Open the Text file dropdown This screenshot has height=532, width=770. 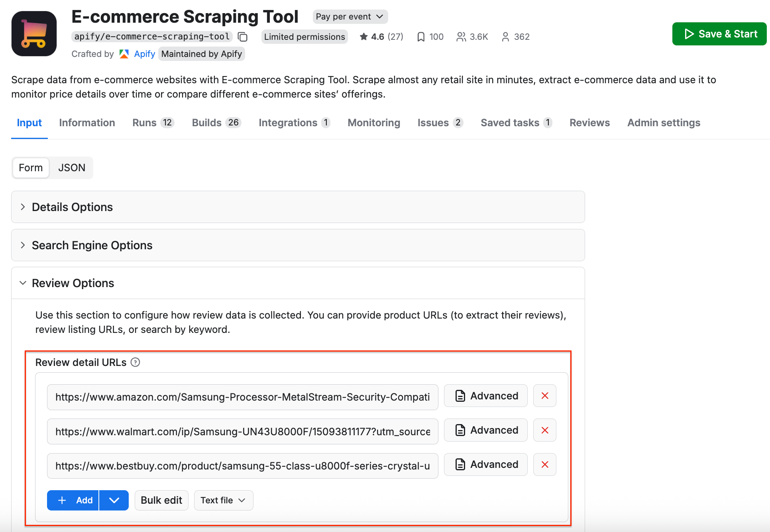click(223, 500)
